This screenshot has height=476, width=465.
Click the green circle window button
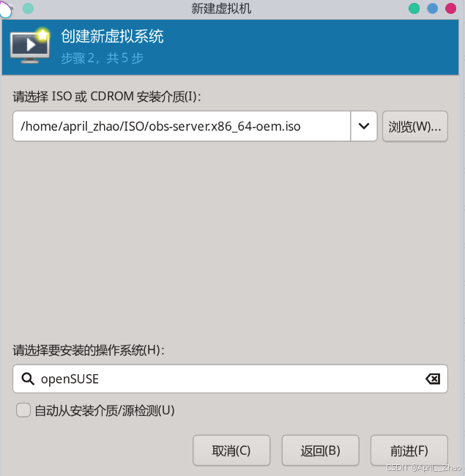click(x=414, y=9)
